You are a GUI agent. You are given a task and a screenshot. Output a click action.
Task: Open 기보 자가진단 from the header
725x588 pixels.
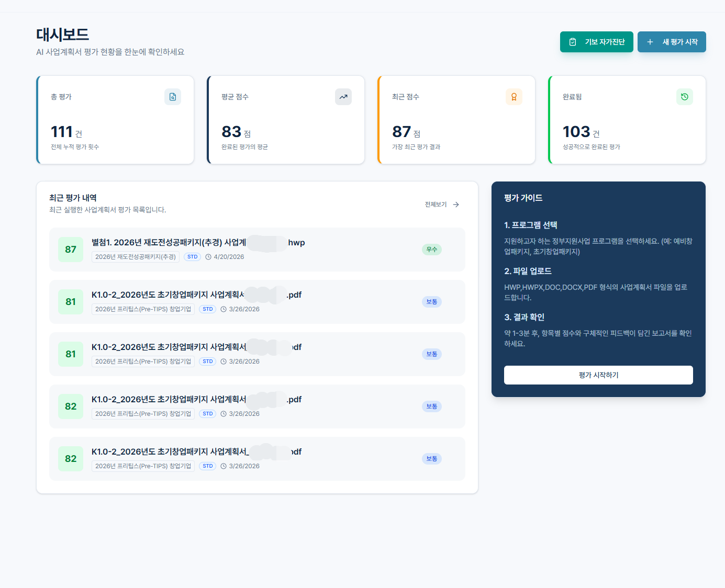pyautogui.click(x=596, y=42)
